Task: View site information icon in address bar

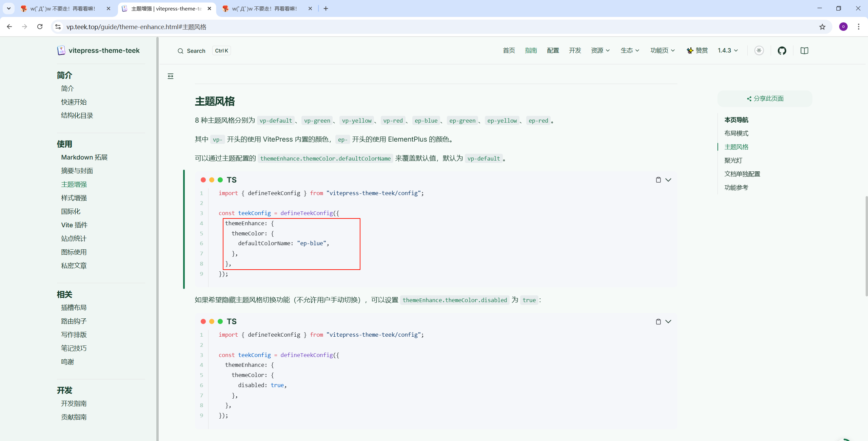Action: [58, 27]
